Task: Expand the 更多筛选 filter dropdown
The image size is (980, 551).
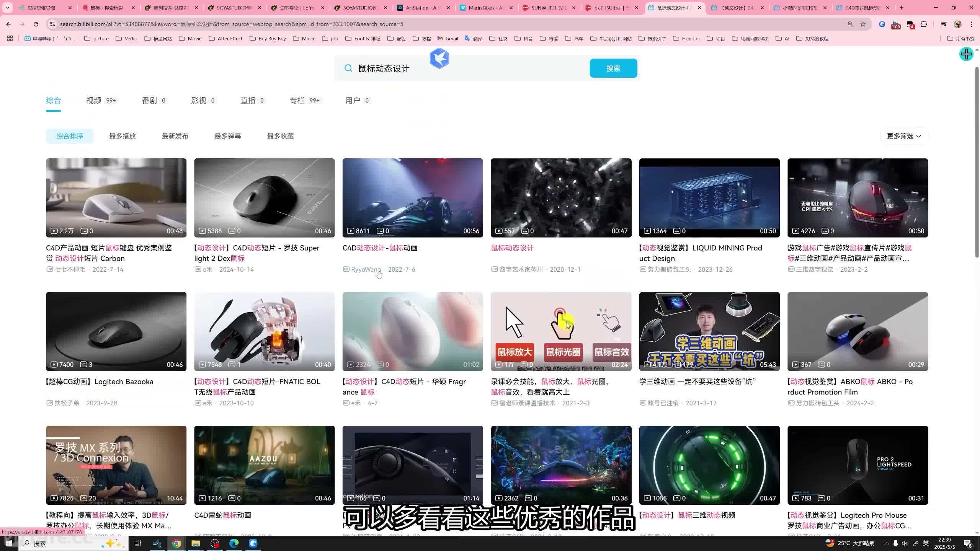Action: click(x=904, y=136)
